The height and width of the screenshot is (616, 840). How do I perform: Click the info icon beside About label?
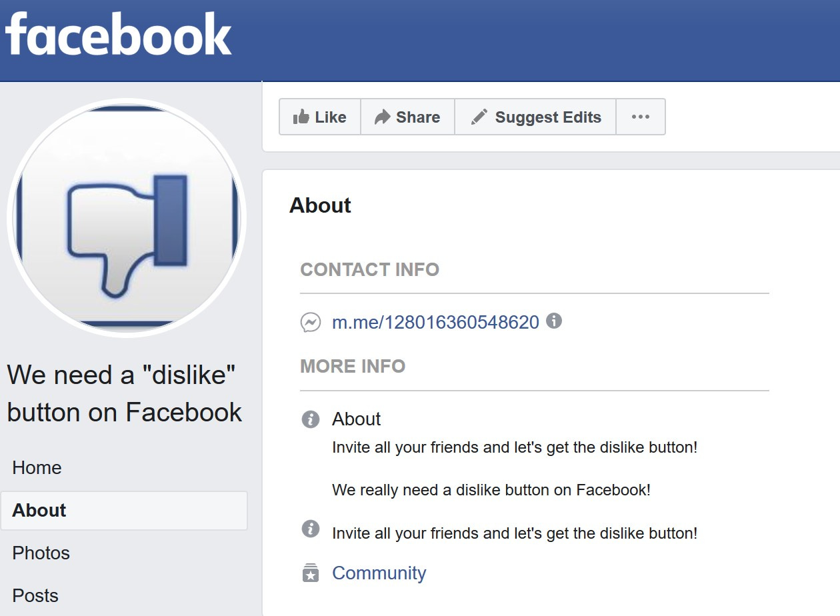tap(311, 419)
